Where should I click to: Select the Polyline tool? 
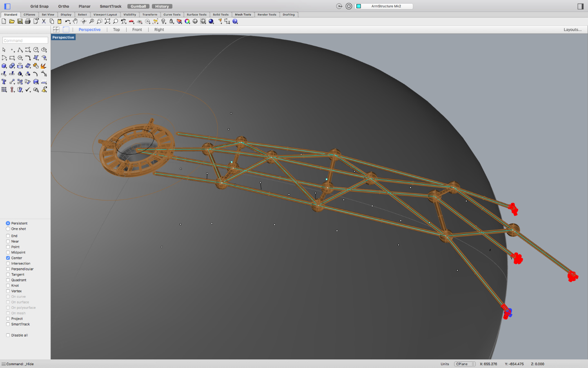(x=20, y=50)
